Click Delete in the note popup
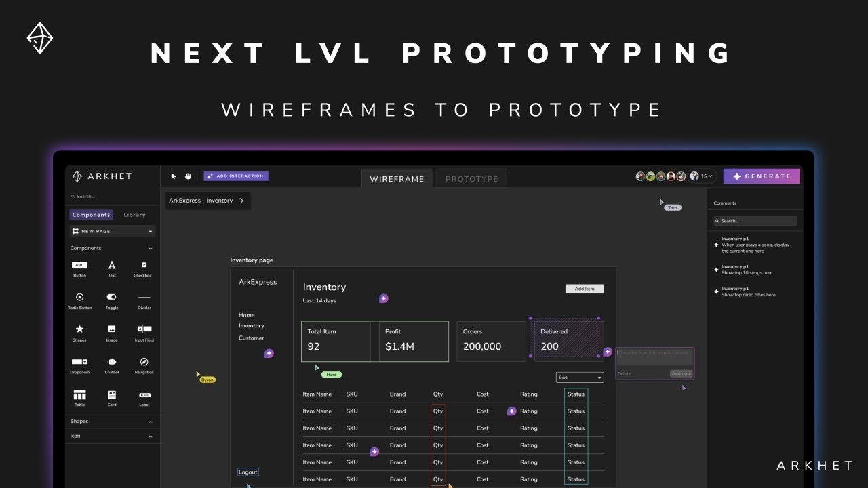 [x=624, y=373]
